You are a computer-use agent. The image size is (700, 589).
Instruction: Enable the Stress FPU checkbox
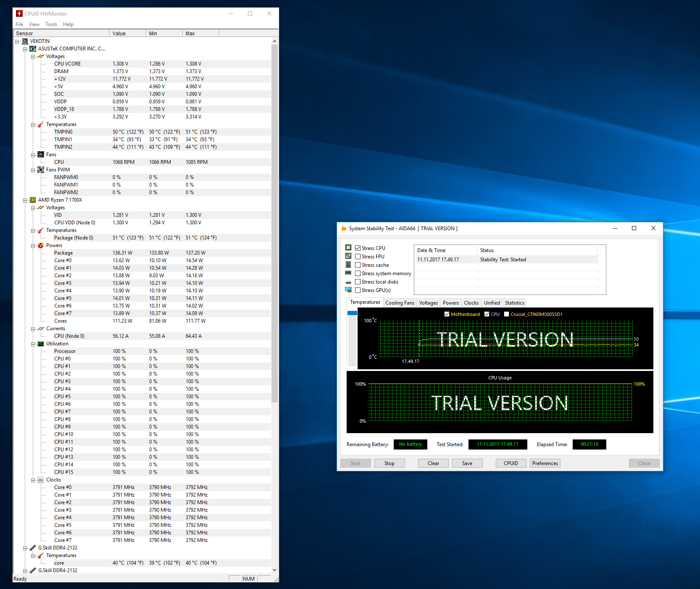358,257
